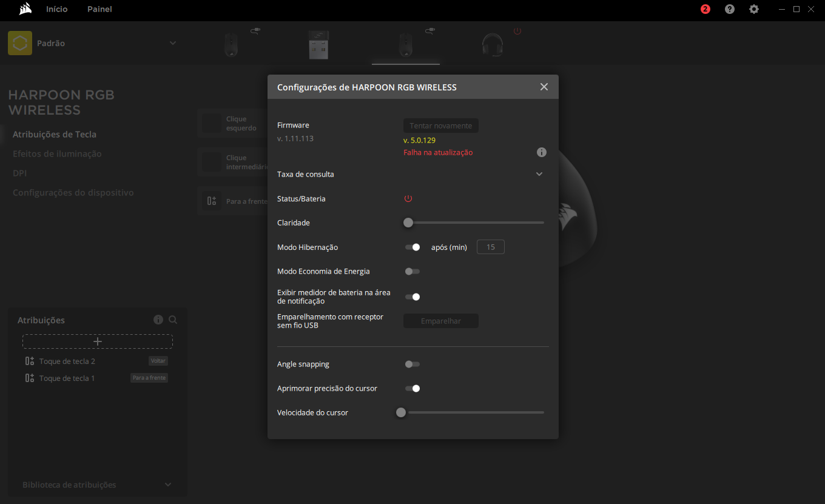Enable Modo Economia de Energia
This screenshot has height=504, width=825.
[x=412, y=271]
